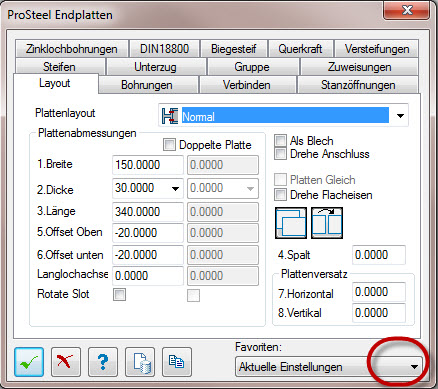Select the Stanzöffnungen tab
This screenshot has height=389, width=438.
(358, 85)
